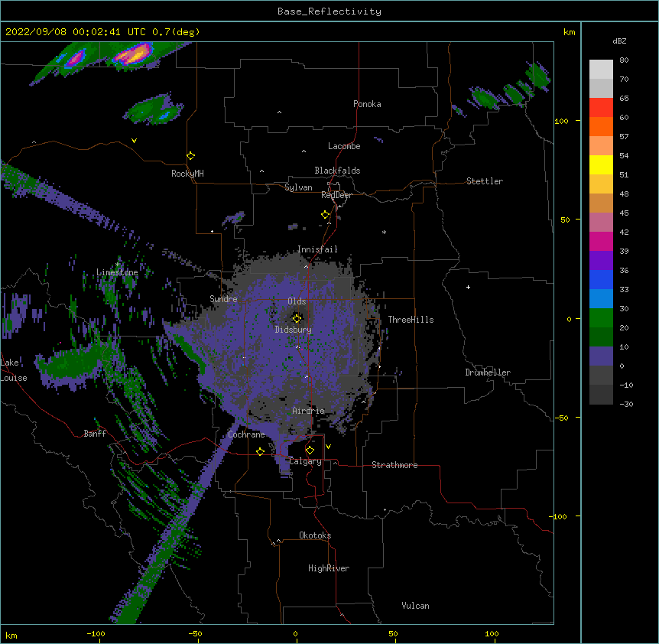Pick the bright green 20-30 dBZ legend swatch
This screenshot has width=659, height=644.
tap(601, 318)
